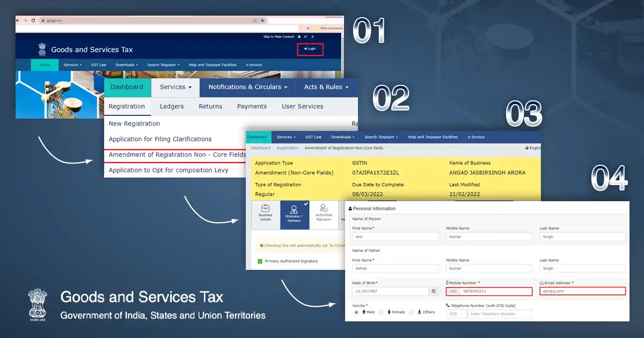Click the mobile phone icon beside Mobile Number
This screenshot has width=644, height=338.
(447, 283)
